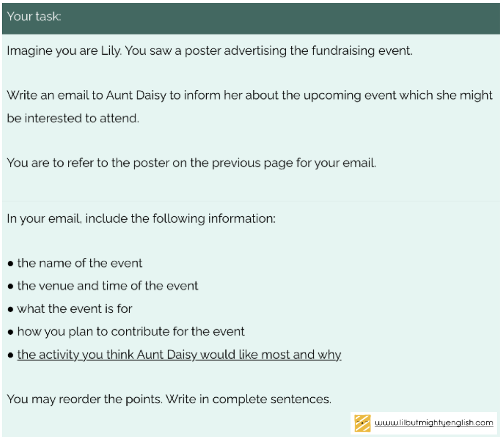Click the bullet dot before 'the name of the event'
This screenshot has width=504, height=437.
tap(11, 263)
